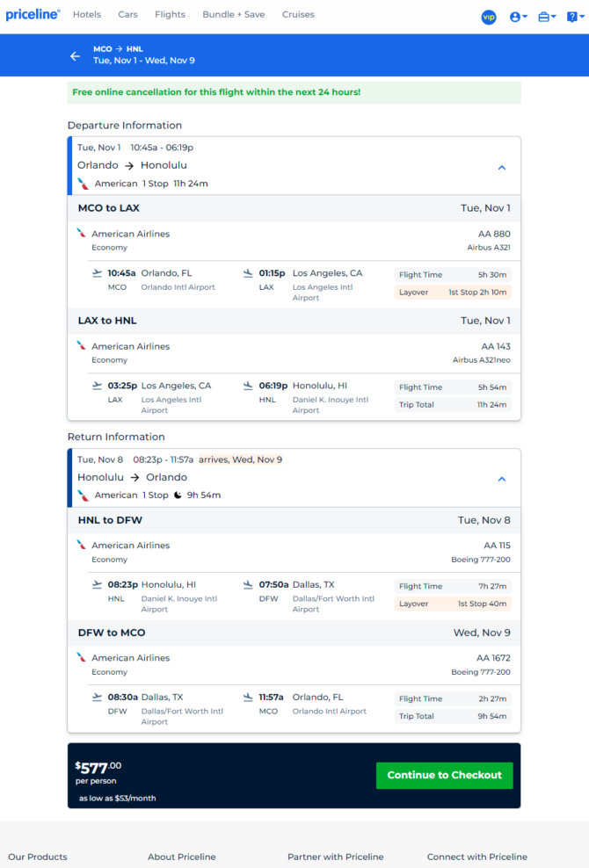Open the Hotels tab
589x868 pixels.
point(87,14)
